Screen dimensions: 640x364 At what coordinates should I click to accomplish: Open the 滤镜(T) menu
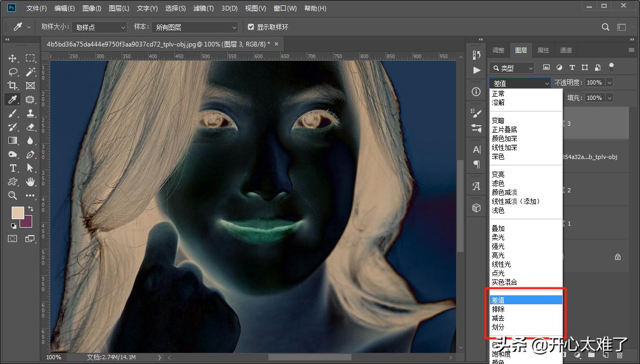click(203, 8)
